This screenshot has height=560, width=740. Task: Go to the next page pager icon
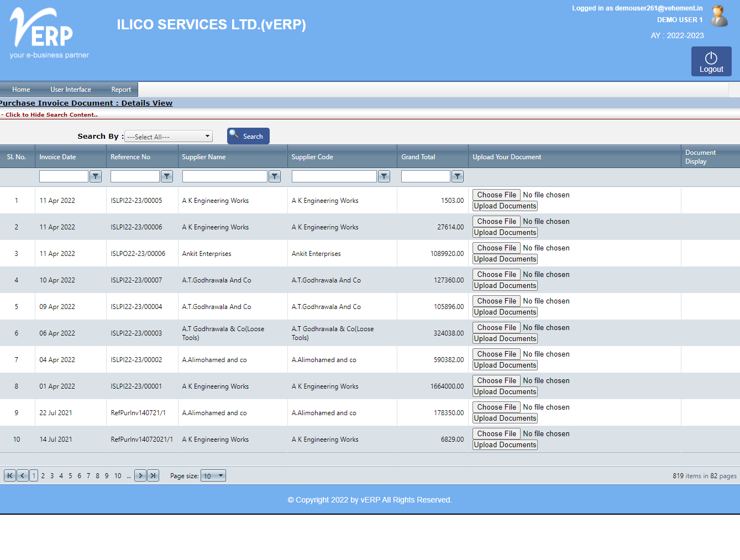140,475
